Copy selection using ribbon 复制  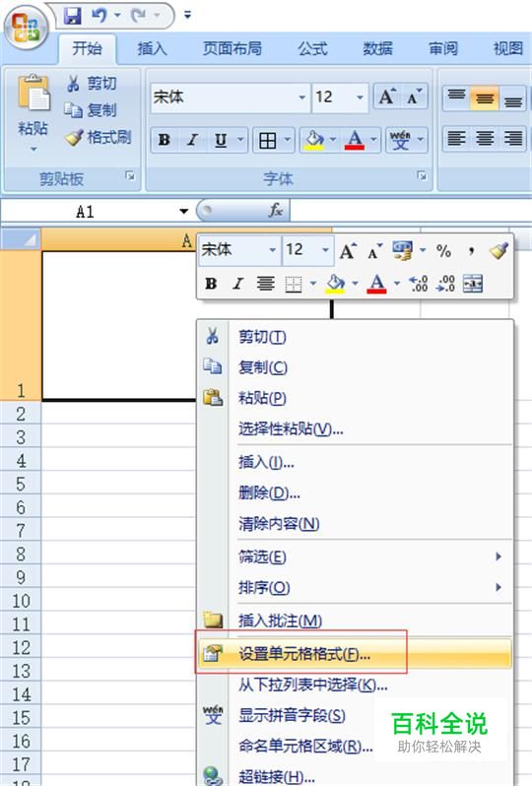coord(91,109)
